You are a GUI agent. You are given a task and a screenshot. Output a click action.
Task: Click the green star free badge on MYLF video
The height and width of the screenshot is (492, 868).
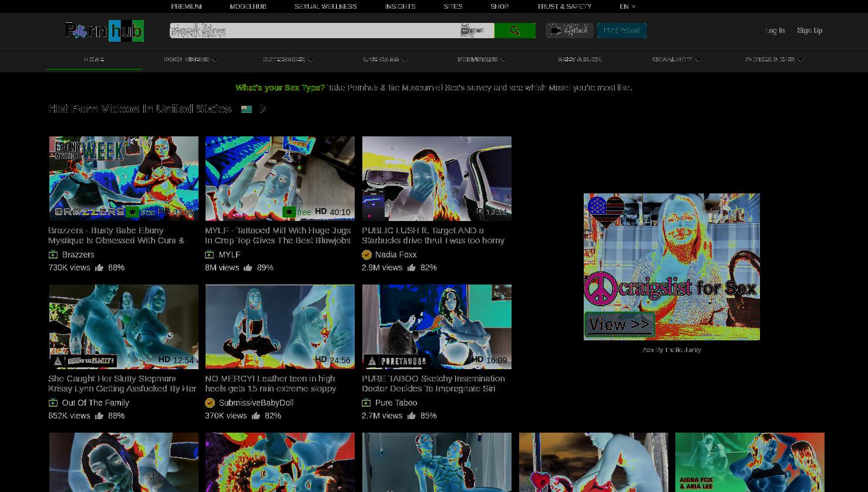(x=289, y=212)
